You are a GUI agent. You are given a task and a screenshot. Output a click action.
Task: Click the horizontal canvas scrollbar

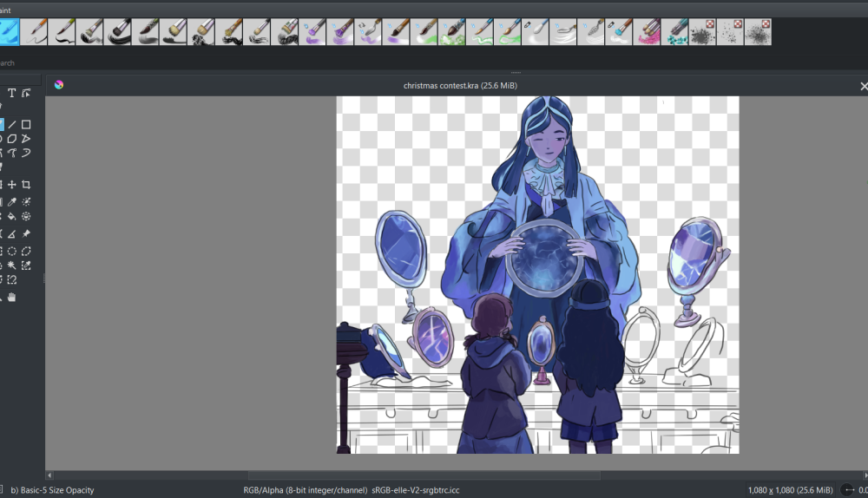point(424,475)
